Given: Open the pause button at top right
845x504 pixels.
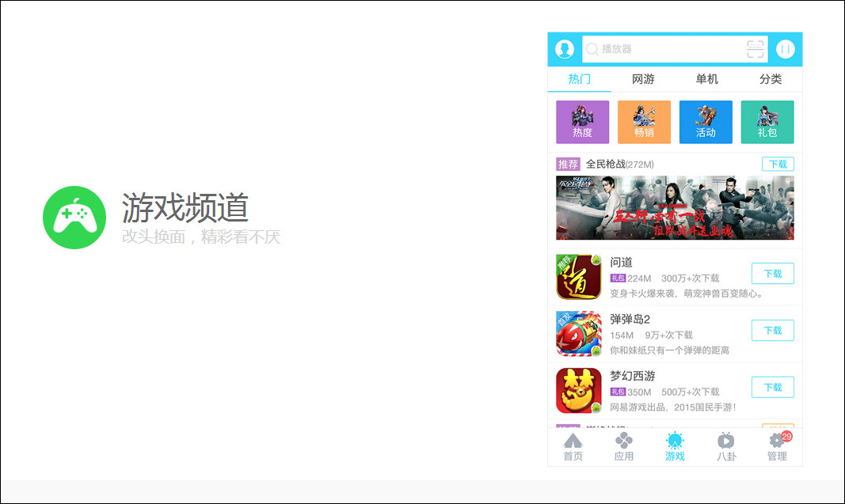Looking at the screenshot, I should coord(785,48).
